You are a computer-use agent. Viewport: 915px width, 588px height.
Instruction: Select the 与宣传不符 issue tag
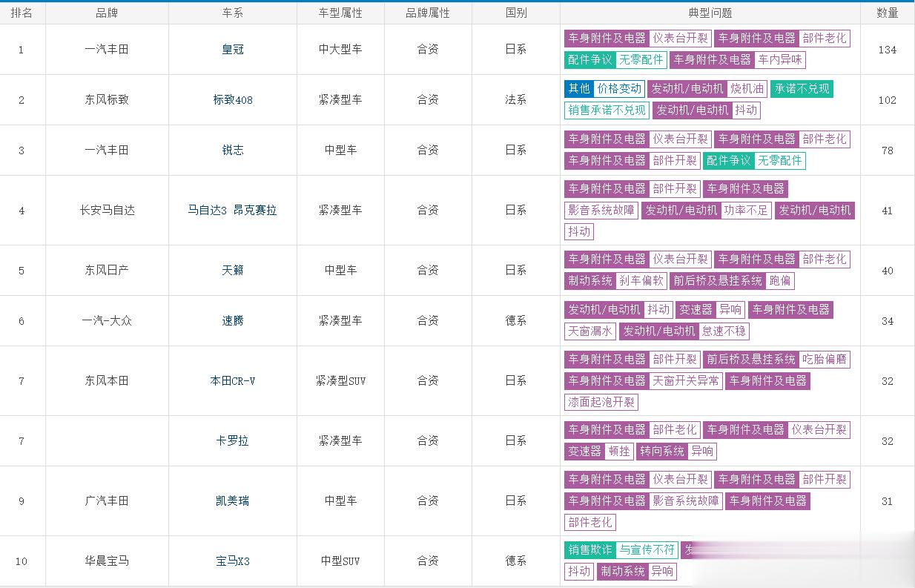pos(647,550)
